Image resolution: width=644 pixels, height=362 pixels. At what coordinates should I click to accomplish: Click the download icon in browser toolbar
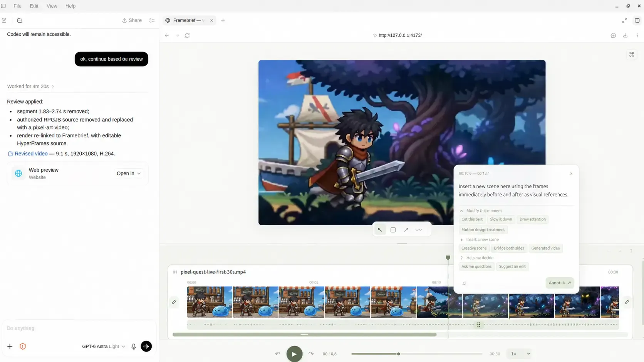click(x=625, y=35)
